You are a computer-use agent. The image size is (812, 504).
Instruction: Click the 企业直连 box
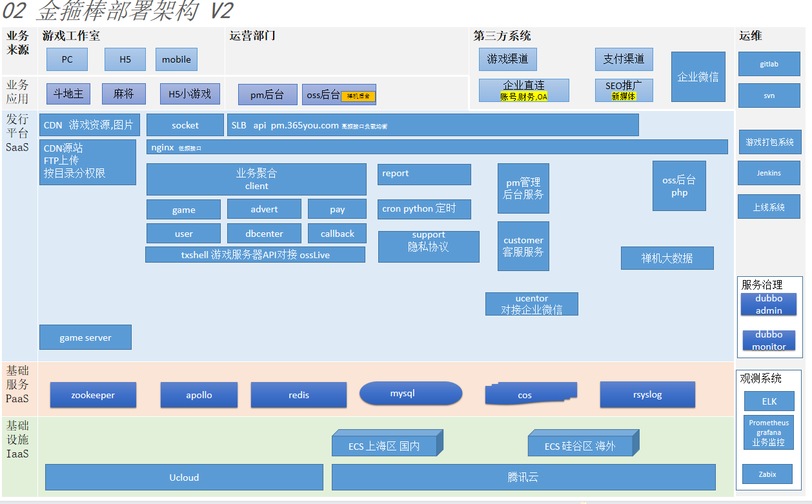[524, 90]
